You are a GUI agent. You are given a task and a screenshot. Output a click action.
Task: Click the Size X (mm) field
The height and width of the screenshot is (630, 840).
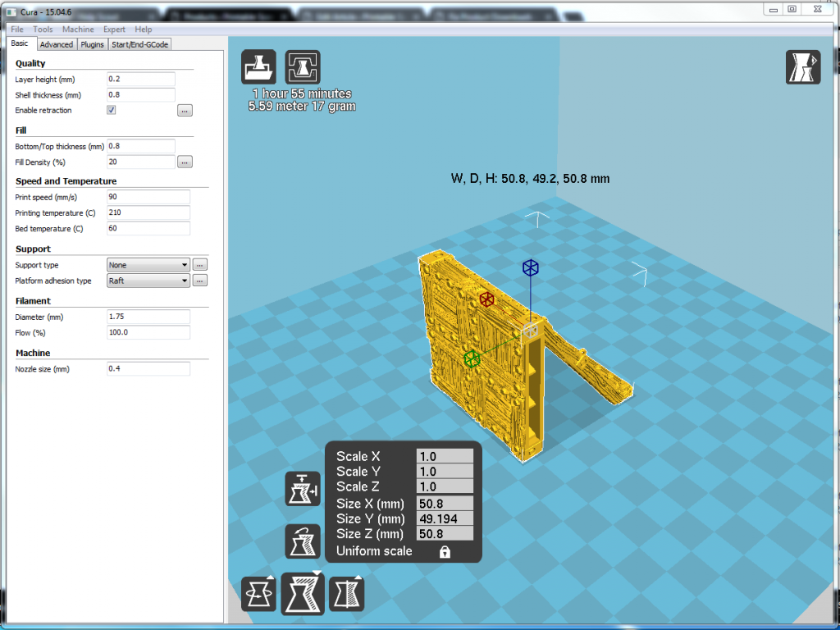[445, 504]
